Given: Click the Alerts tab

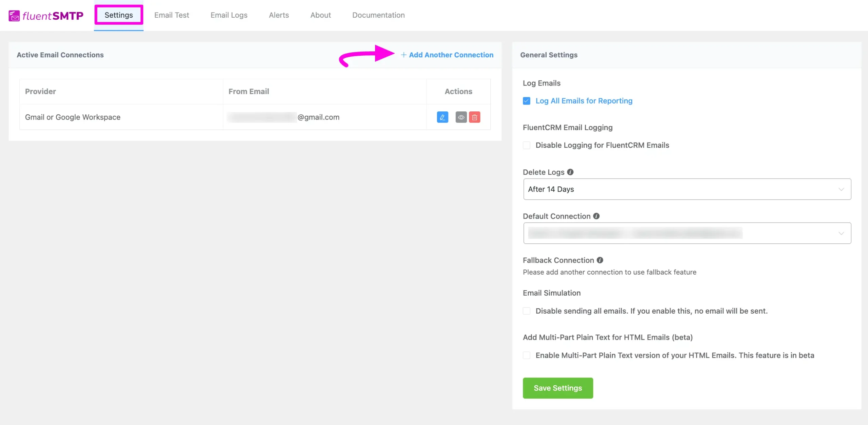Looking at the screenshot, I should [x=279, y=15].
